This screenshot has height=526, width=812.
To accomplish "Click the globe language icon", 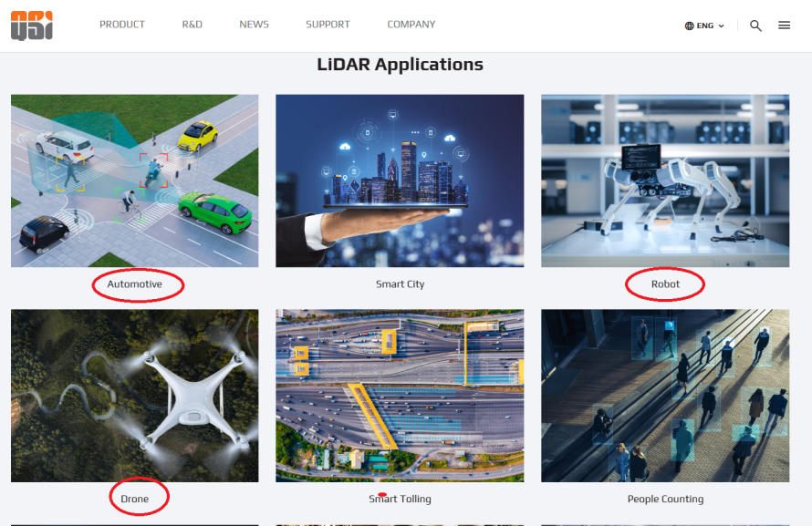I will tap(690, 26).
